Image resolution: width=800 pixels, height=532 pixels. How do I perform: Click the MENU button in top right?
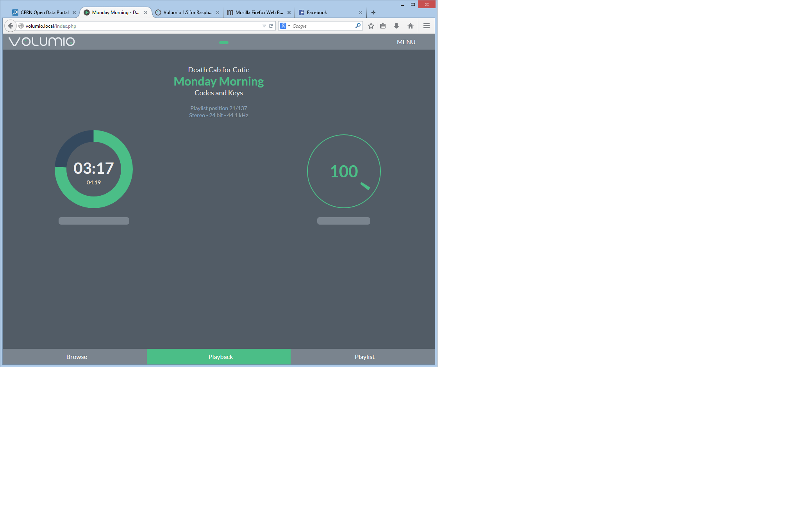pyautogui.click(x=407, y=41)
